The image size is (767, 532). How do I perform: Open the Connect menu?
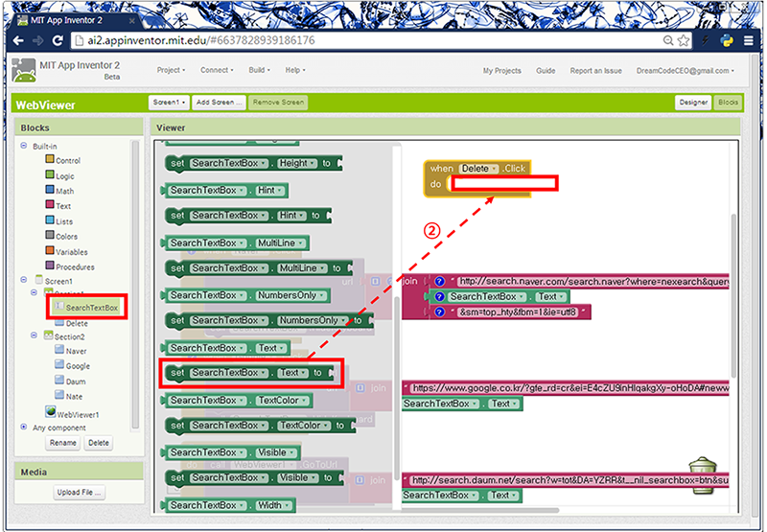point(217,70)
